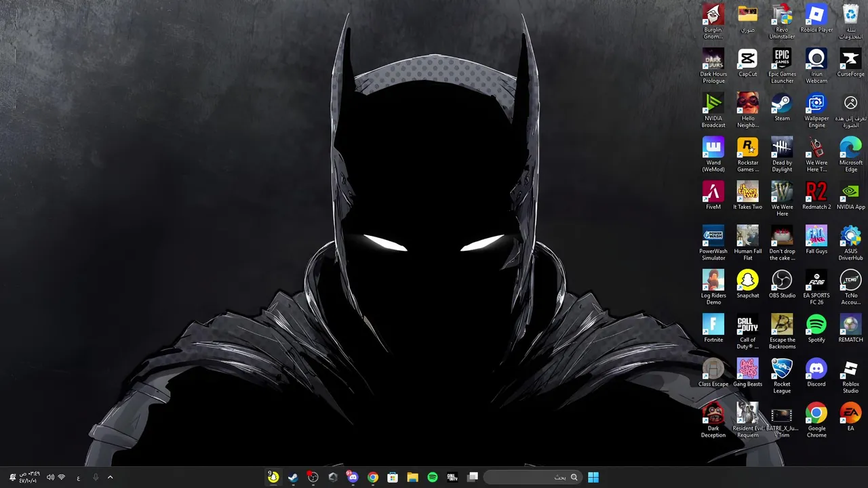Select the REMATCH desktop icon
Image resolution: width=868 pixels, height=488 pixels.
tap(850, 328)
